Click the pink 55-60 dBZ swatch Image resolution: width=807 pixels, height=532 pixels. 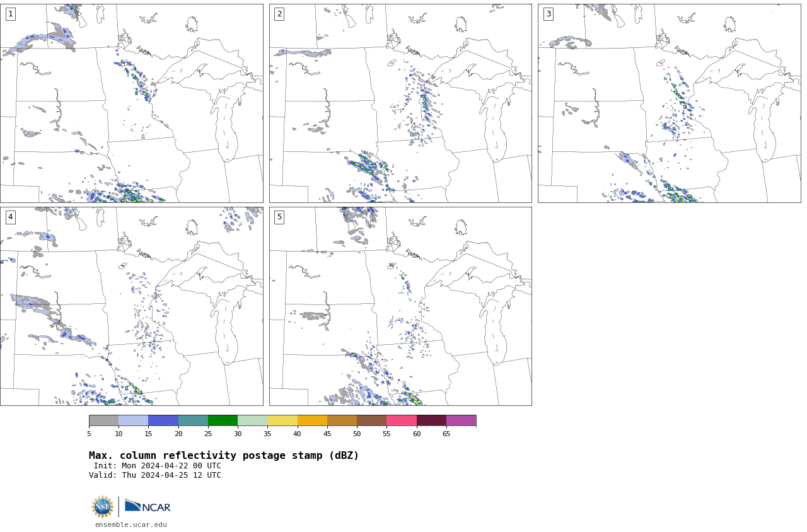click(x=402, y=420)
